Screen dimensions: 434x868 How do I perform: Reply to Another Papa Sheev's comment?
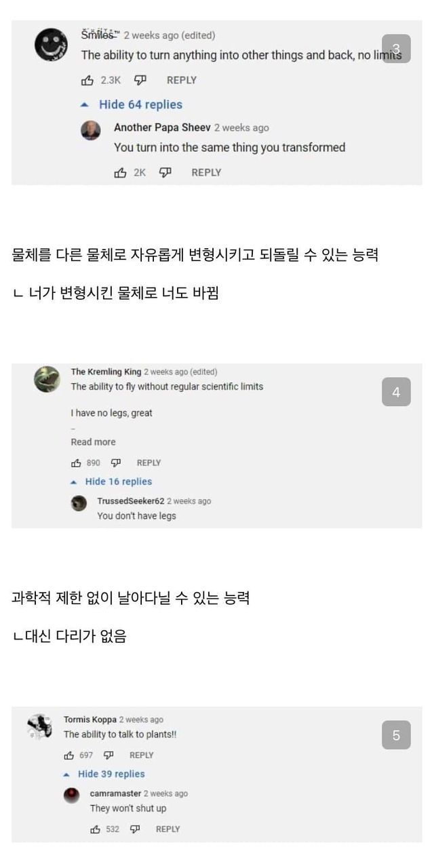(206, 172)
